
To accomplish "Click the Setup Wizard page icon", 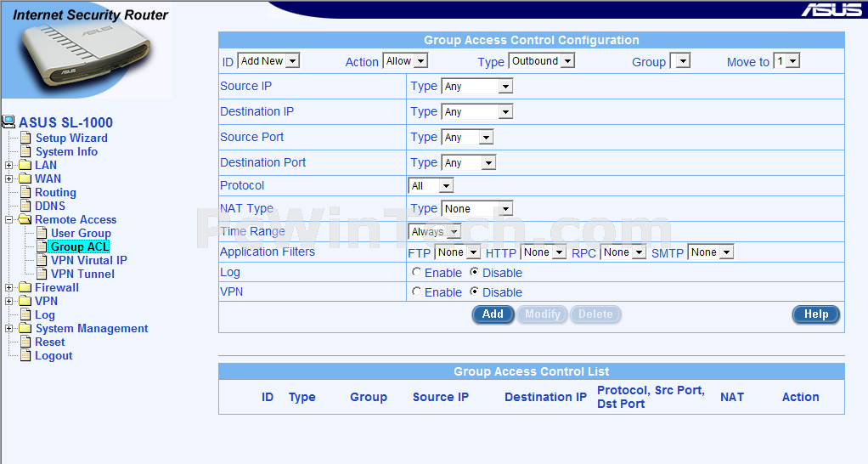I will tap(25, 138).
